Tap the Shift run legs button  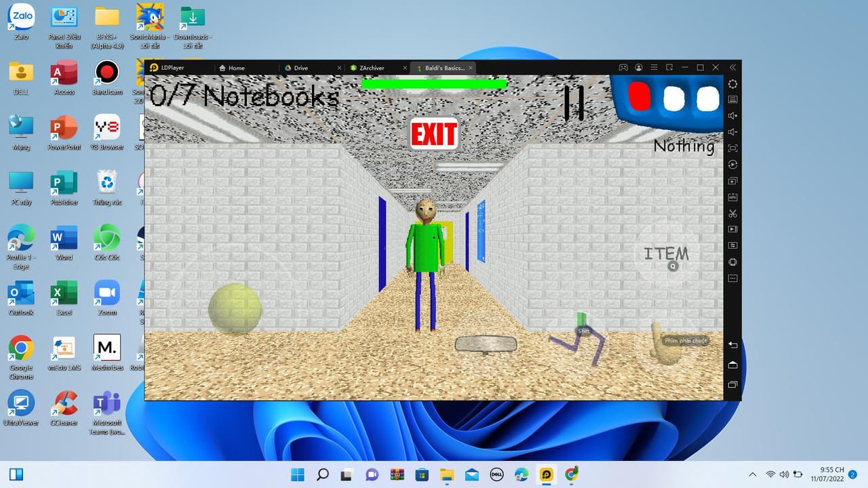(578, 339)
